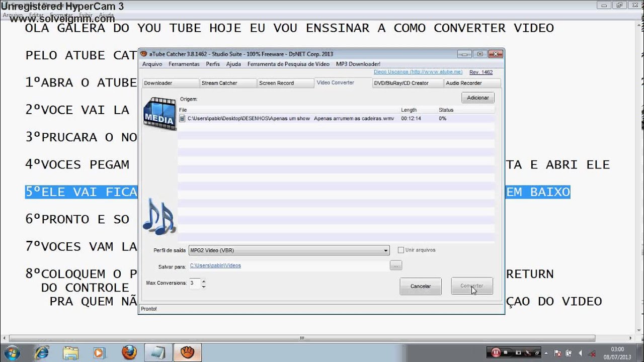This screenshot has width=644, height=362.
Task: Toggle the Unir arquivos checkbox
Action: [x=401, y=250]
